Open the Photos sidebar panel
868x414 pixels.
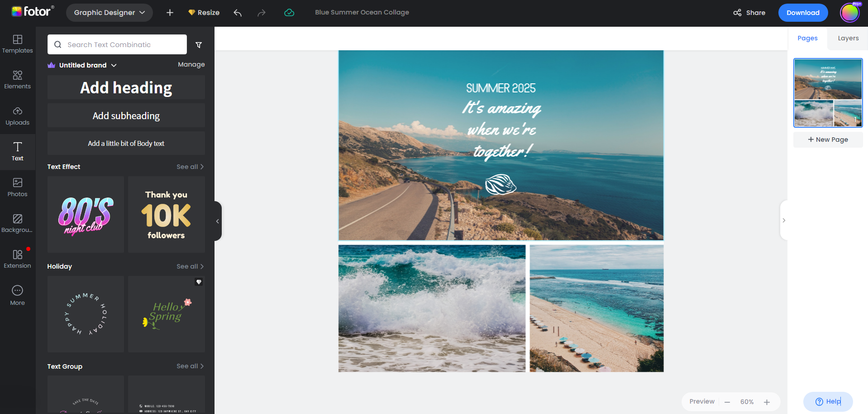[x=18, y=188]
